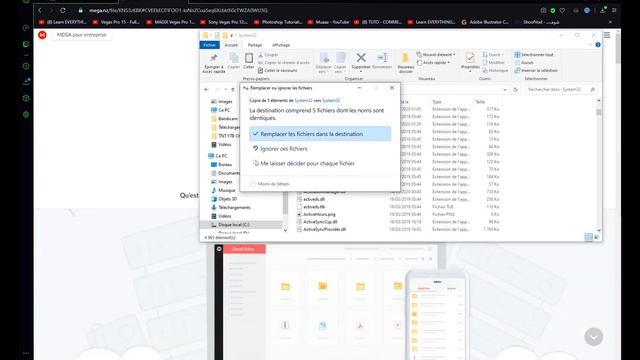Screen dimensions: 640x360
Task: Click the Renommer icon in ribbon
Action: point(382,58)
